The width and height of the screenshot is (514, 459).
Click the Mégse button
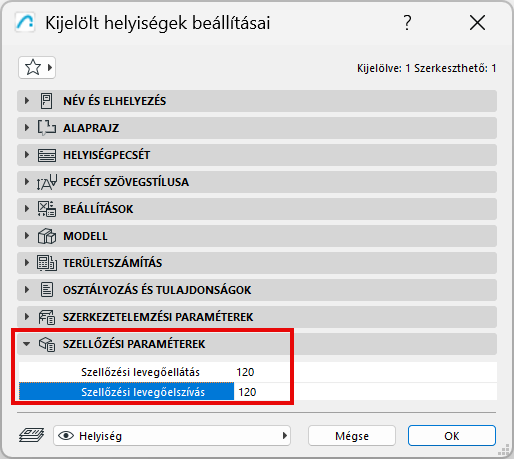[x=352, y=436]
